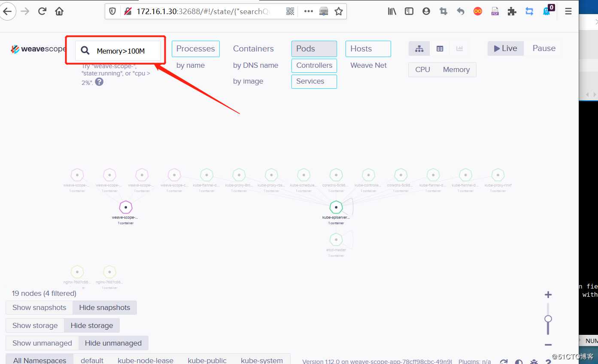598x364 pixels.
Task: Open the Containers topology view
Action: [x=253, y=49]
